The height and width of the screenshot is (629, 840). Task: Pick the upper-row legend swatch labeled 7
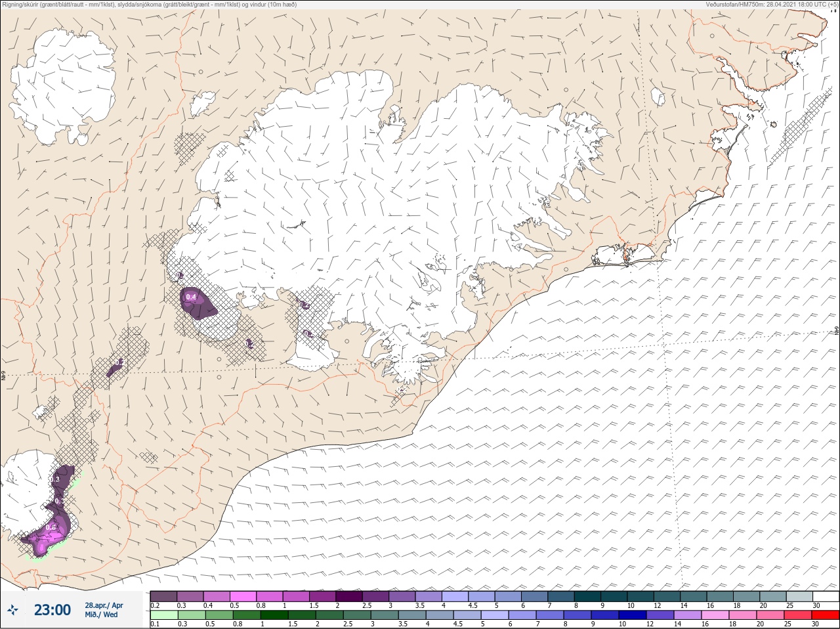click(x=562, y=596)
